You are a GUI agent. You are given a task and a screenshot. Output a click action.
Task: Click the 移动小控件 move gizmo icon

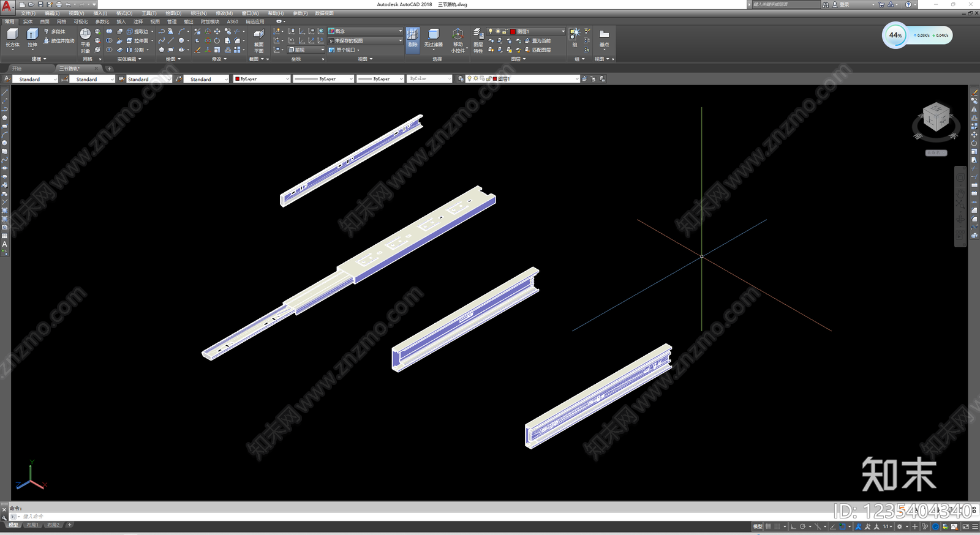click(x=458, y=40)
